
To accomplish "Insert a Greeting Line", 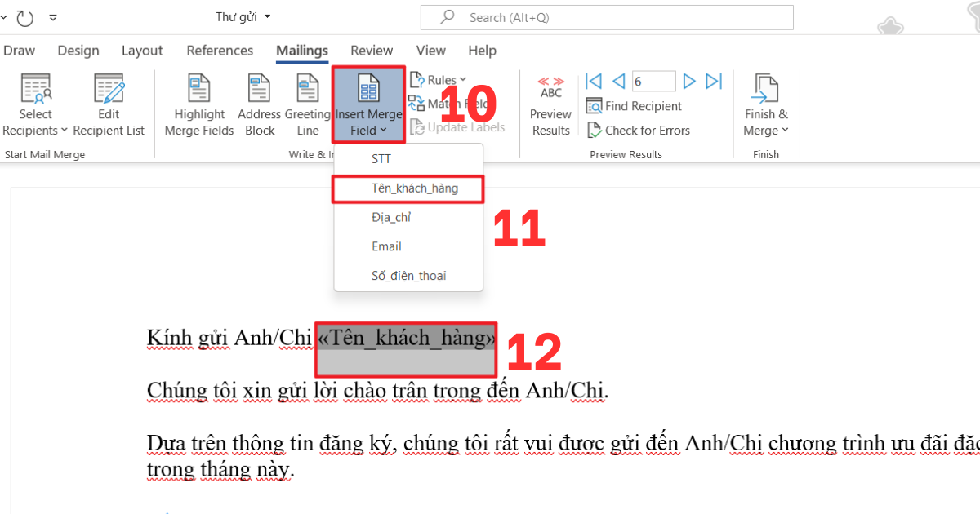I will 308,105.
